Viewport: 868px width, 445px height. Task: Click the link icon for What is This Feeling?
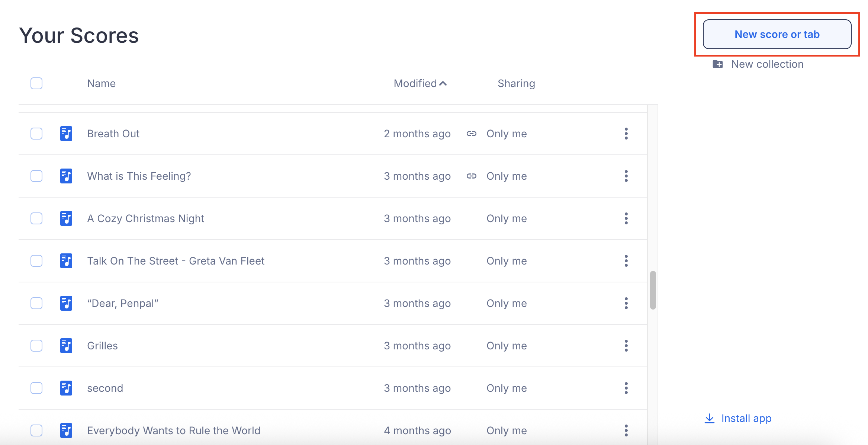pos(471,176)
